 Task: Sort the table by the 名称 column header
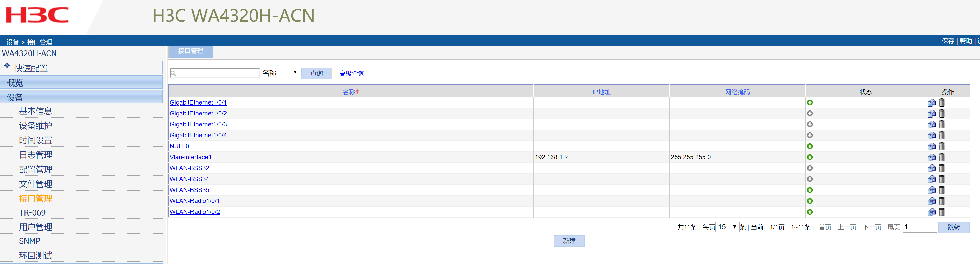[351, 92]
